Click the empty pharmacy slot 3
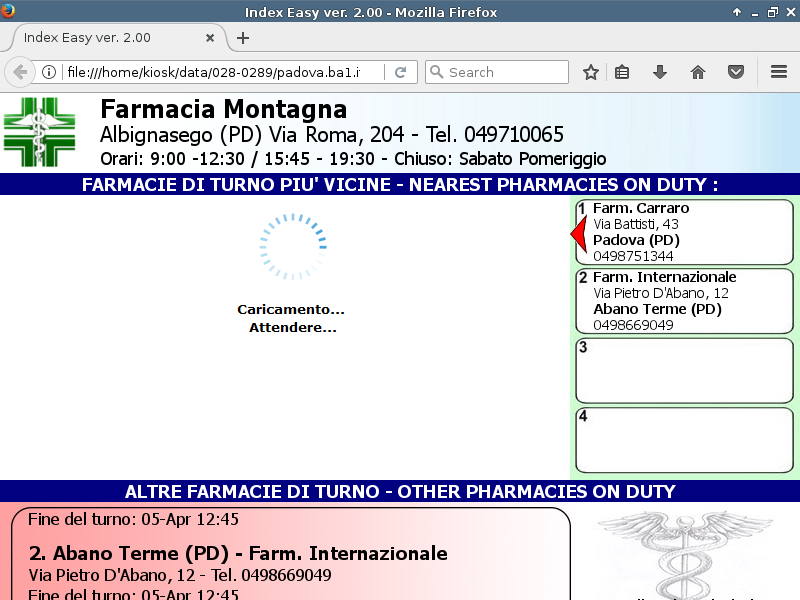This screenshot has width=800, height=600. click(x=684, y=370)
